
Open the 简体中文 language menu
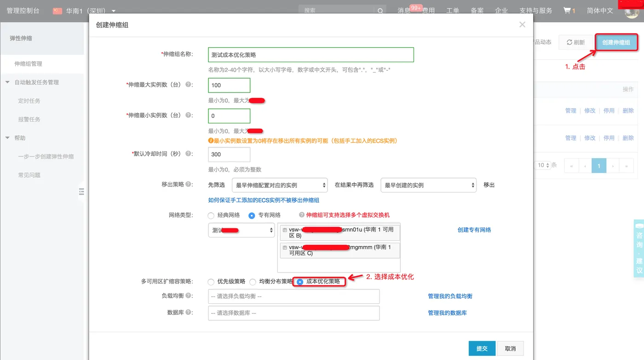pos(600,11)
